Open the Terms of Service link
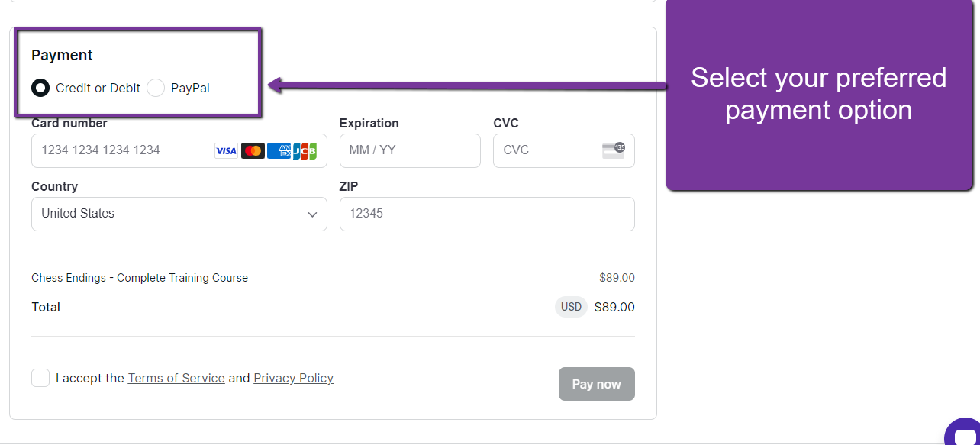This screenshot has height=445, width=980. pos(176,378)
